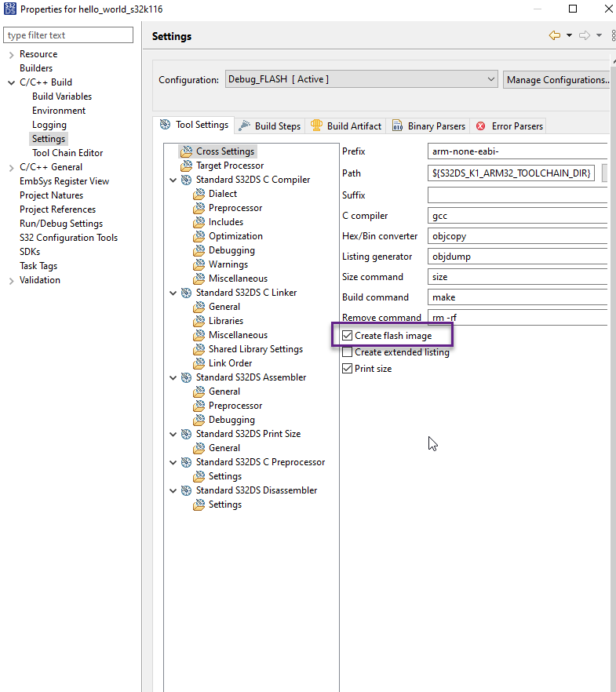
Task: Uncheck Create flash image checkbox
Action: [348, 336]
